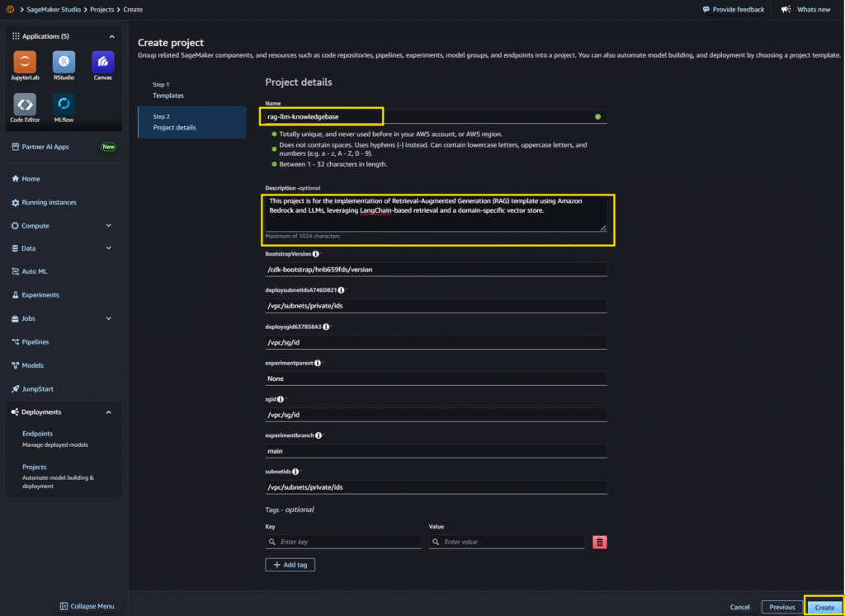Image resolution: width=845 pixels, height=616 pixels.
Task: Launch MLflow application icon
Action: click(64, 105)
